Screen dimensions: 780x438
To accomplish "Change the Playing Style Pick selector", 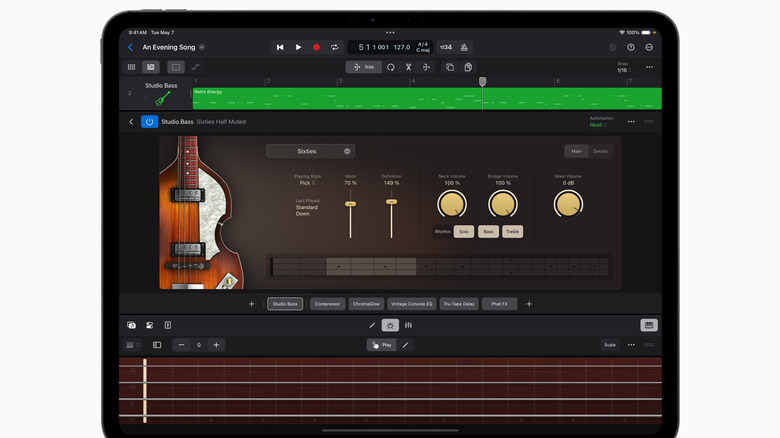I will [307, 183].
